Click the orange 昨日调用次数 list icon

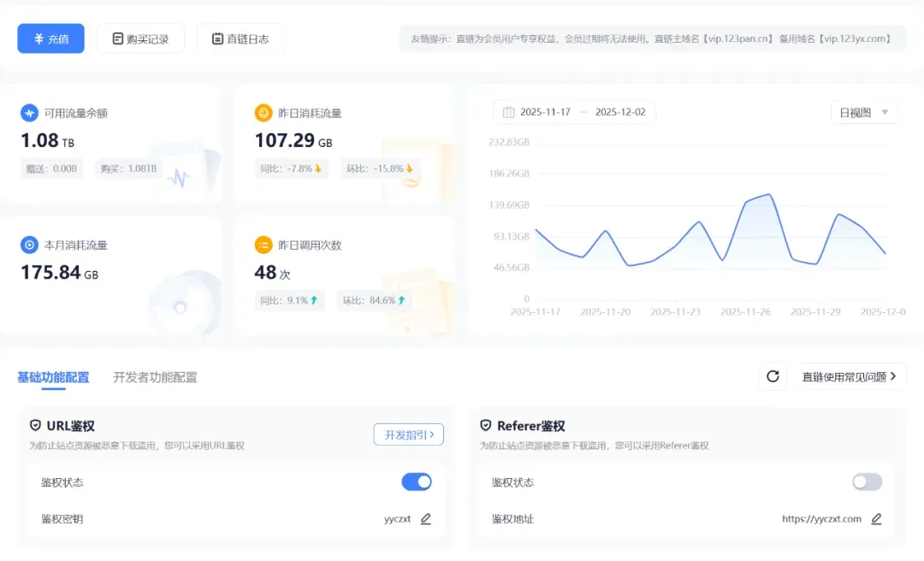tap(264, 245)
